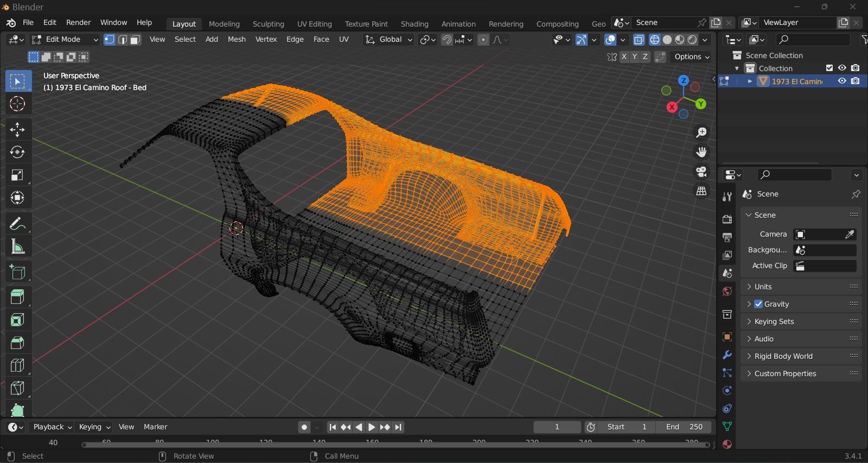Expand the Units panel

pyautogui.click(x=801, y=287)
